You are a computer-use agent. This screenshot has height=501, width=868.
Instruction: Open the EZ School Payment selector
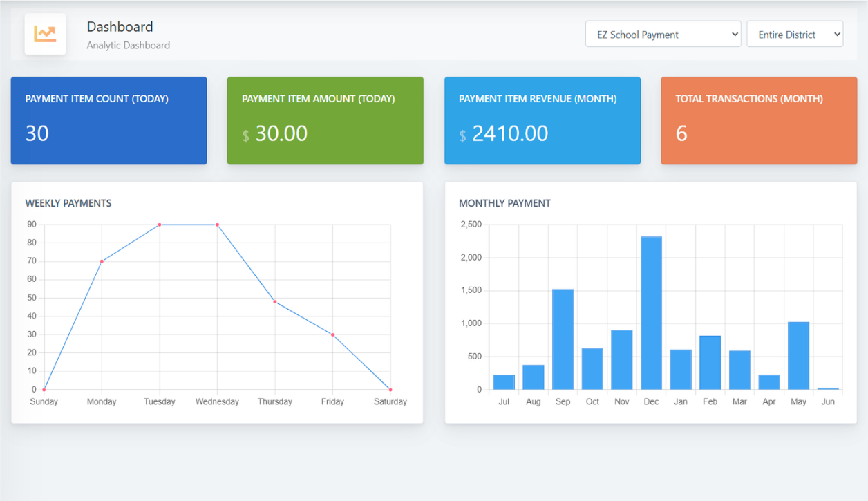click(662, 33)
